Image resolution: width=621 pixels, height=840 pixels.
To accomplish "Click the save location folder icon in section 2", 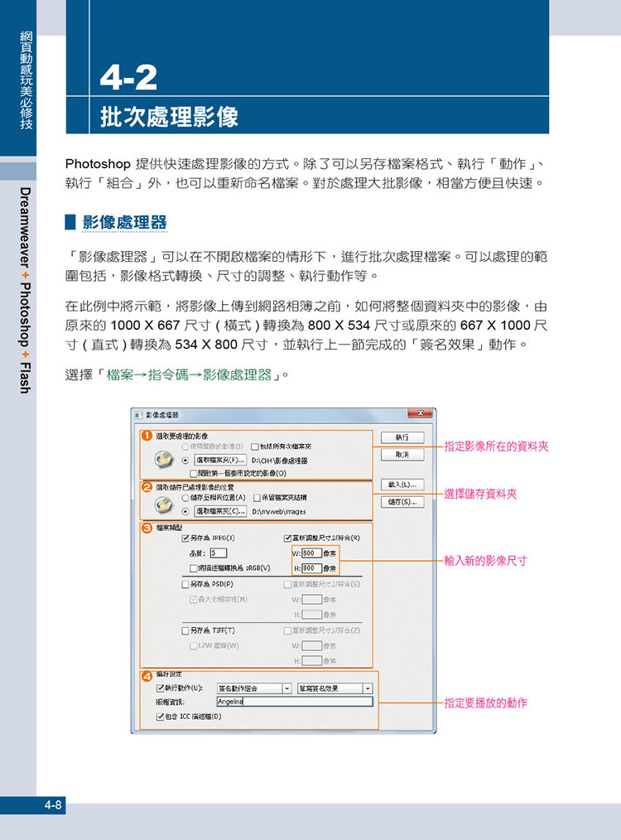I will pyautogui.click(x=163, y=505).
